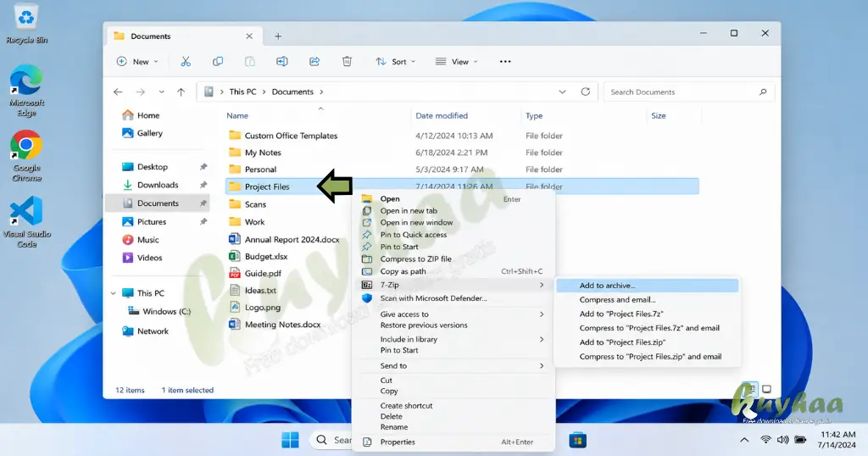Open Microsoft Edge desktop icon
This screenshot has height=456, width=868.
click(x=26, y=92)
